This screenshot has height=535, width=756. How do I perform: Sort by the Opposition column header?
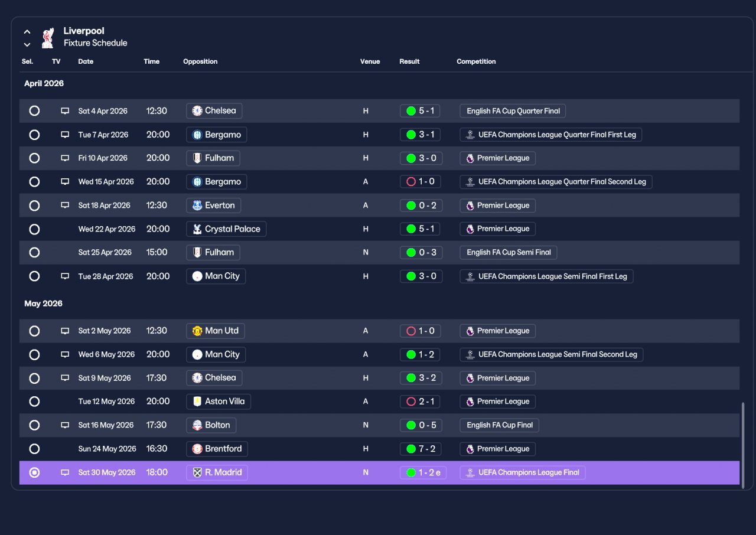pos(200,61)
